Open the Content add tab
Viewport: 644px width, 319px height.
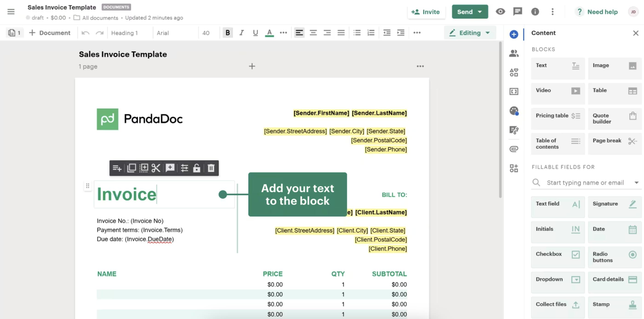click(x=513, y=34)
